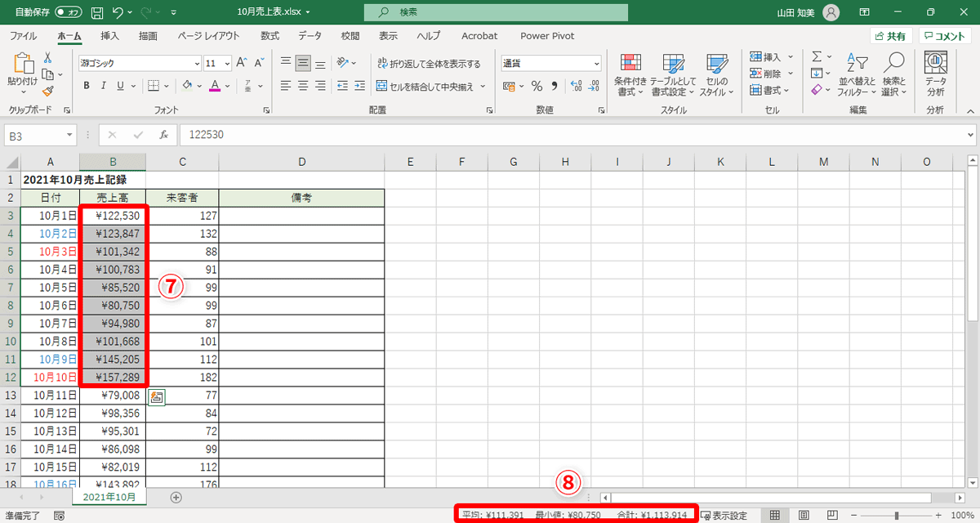Switch to Page Break Preview icon
Image resolution: width=980 pixels, height=523 pixels.
tap(832, 516)
